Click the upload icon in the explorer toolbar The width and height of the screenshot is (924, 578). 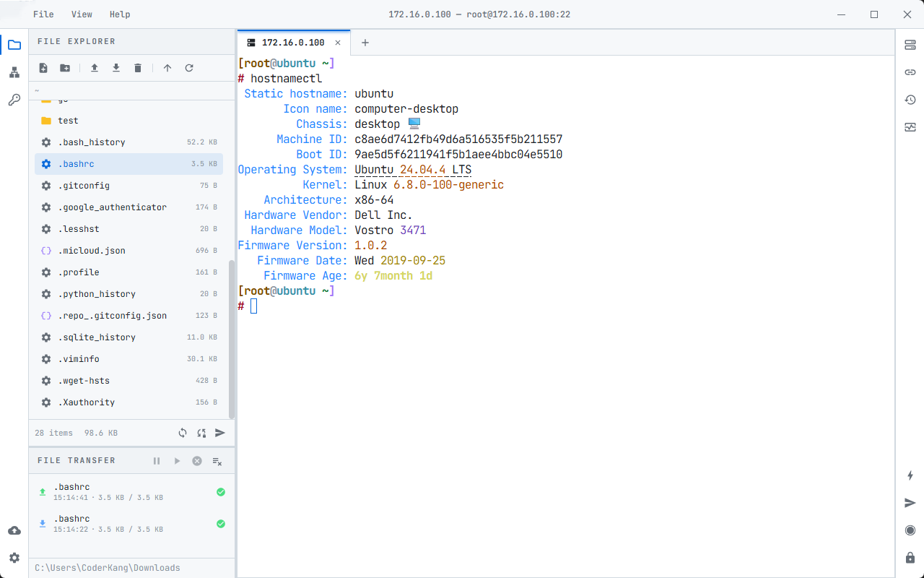(x=95, y=68)
